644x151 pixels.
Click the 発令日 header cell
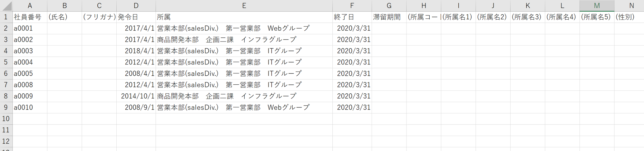coord(136,17)
